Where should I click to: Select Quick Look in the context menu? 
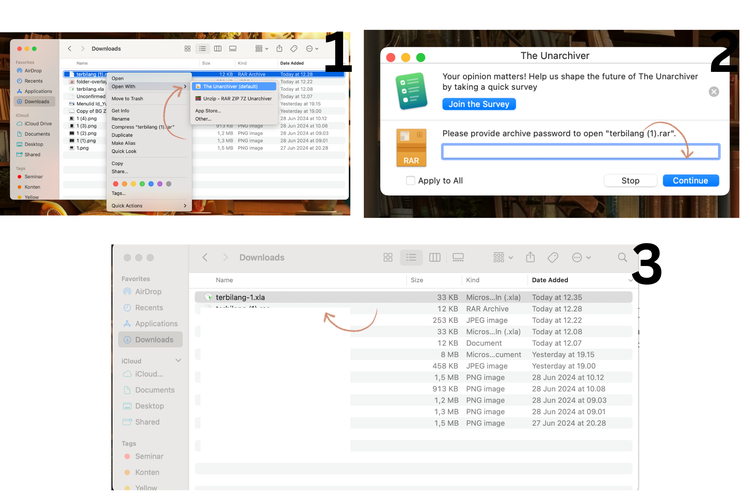pos(122,151)
